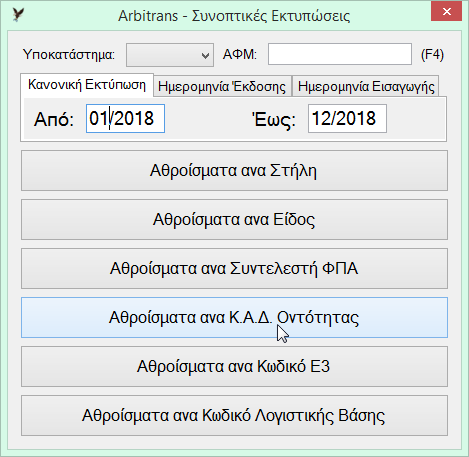The image size is (469, 457).
Task: Click the Arbitrans eagle icon in title bar
Action: click(x=18, y=15)
